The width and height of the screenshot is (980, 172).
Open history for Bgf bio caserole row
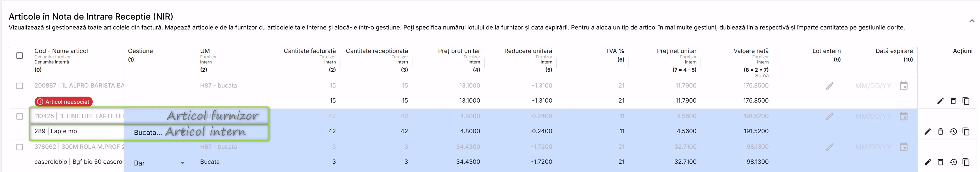coord(953,162)
